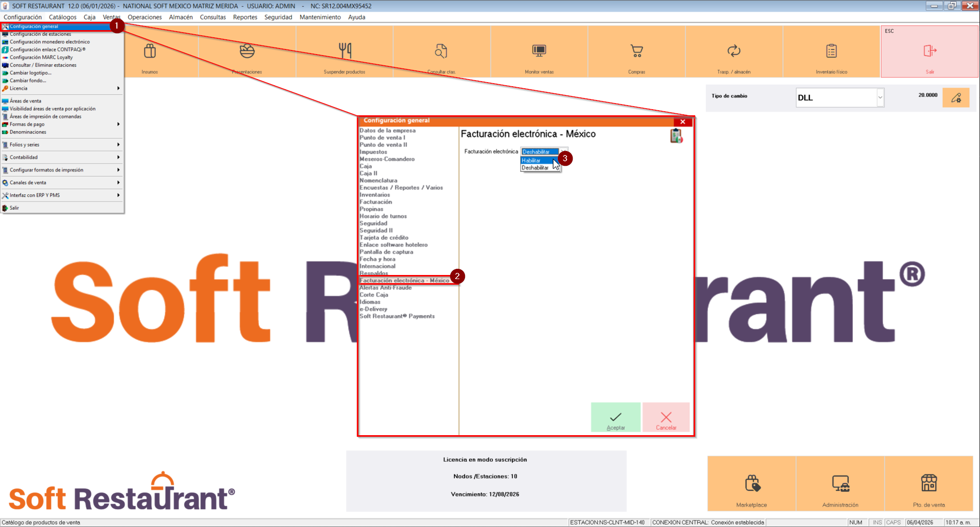The height and width of the screenshot is (527, 980).
Task: Select the Propinas section
Action: click(371, 209)
